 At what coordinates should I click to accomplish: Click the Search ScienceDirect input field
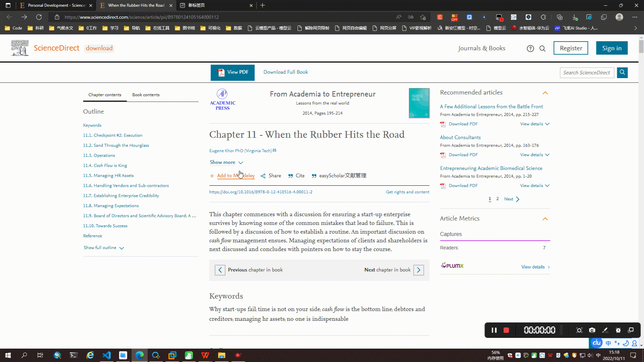(x=587, y=72)
